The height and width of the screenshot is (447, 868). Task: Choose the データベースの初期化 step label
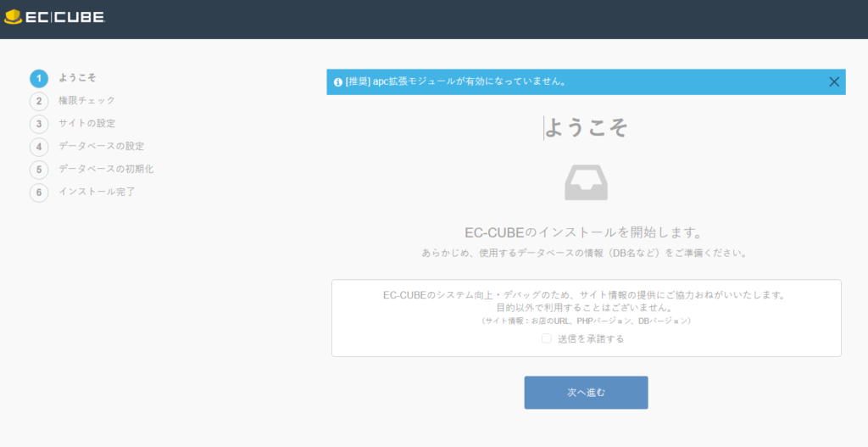pyautogui.click(x=106, y=169)
